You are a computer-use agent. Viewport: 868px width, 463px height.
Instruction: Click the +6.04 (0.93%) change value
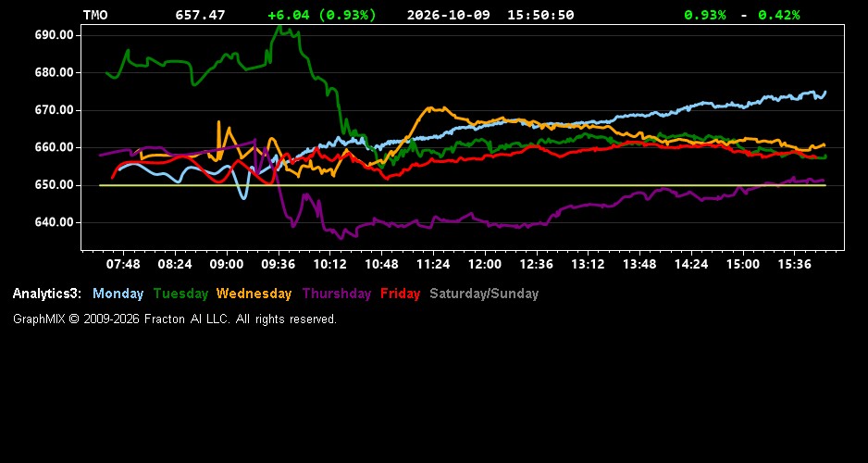(322, 15)
